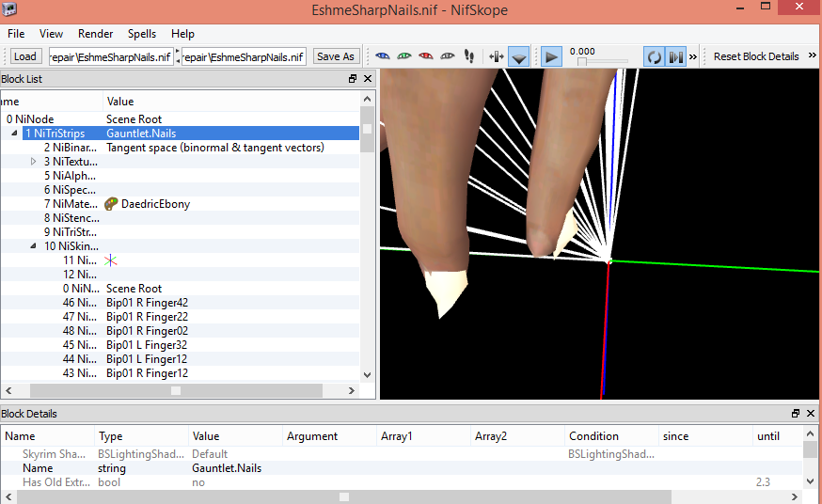Select the 12 Ni... block
822x504 pixels.
80,275
